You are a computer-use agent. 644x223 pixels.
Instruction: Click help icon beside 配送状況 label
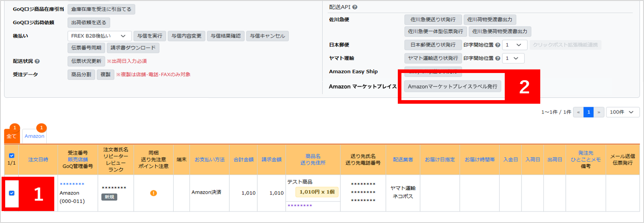37,61
